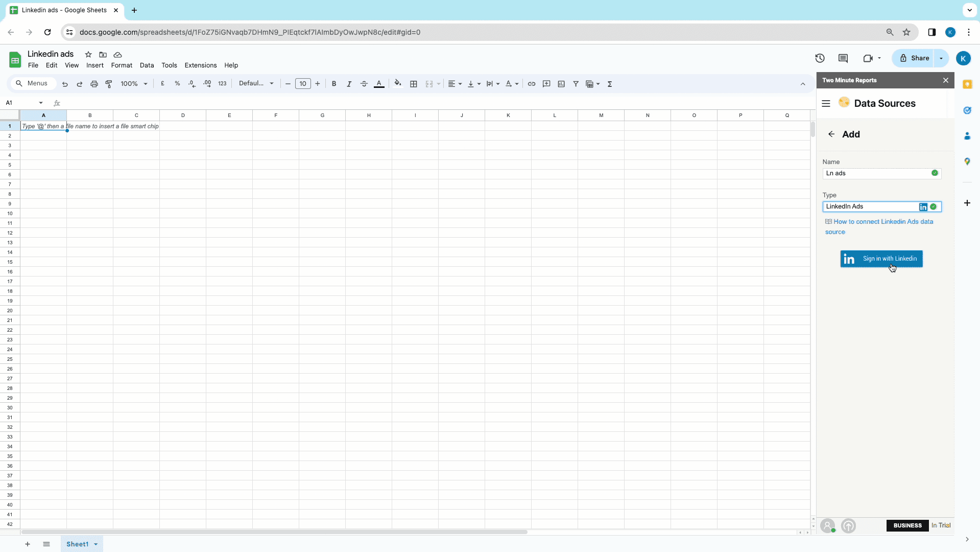Open the Data menu
Viewport: 980px width, 552px height.
[x=147, y=65]
